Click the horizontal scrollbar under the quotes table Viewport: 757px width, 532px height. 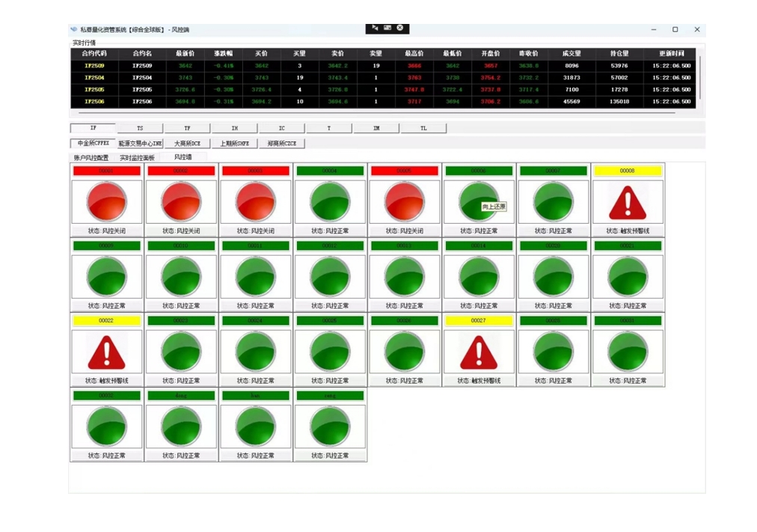pyautogui.click(x=376, y=113)
